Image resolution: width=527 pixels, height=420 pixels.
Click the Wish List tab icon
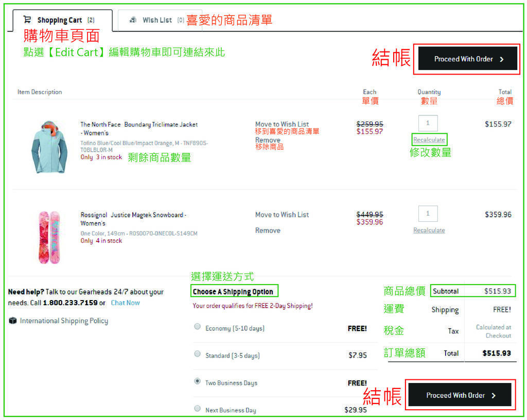[x=133, y=20]
